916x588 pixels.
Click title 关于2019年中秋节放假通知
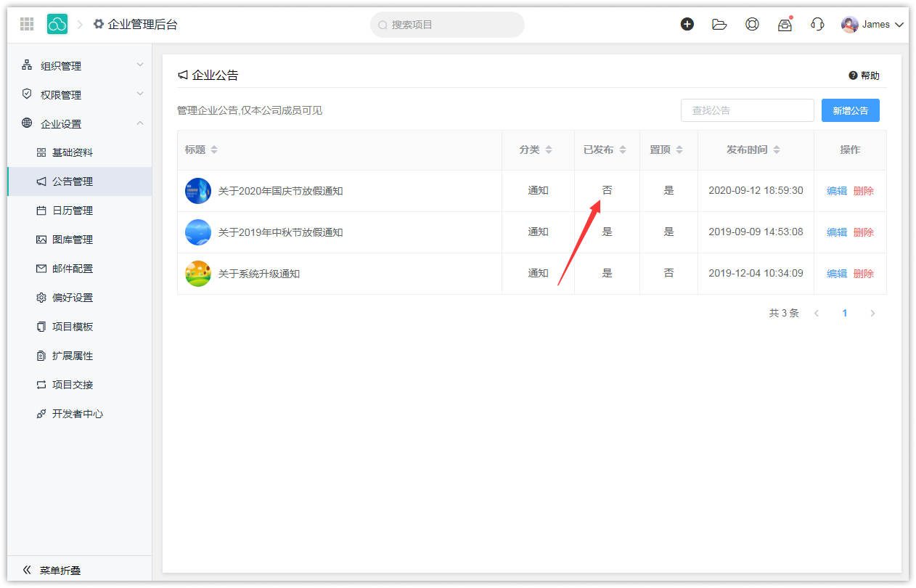[x=280, y=232]
